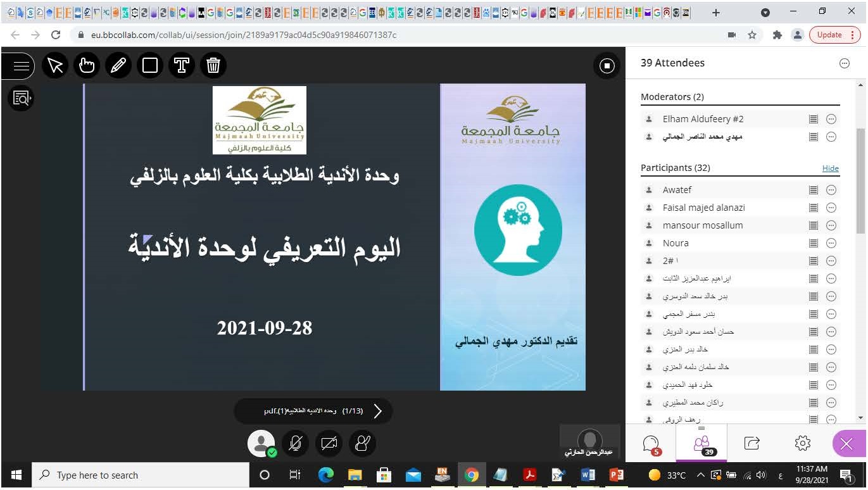Pick the Shapes rectangle tool

point(150,65)
